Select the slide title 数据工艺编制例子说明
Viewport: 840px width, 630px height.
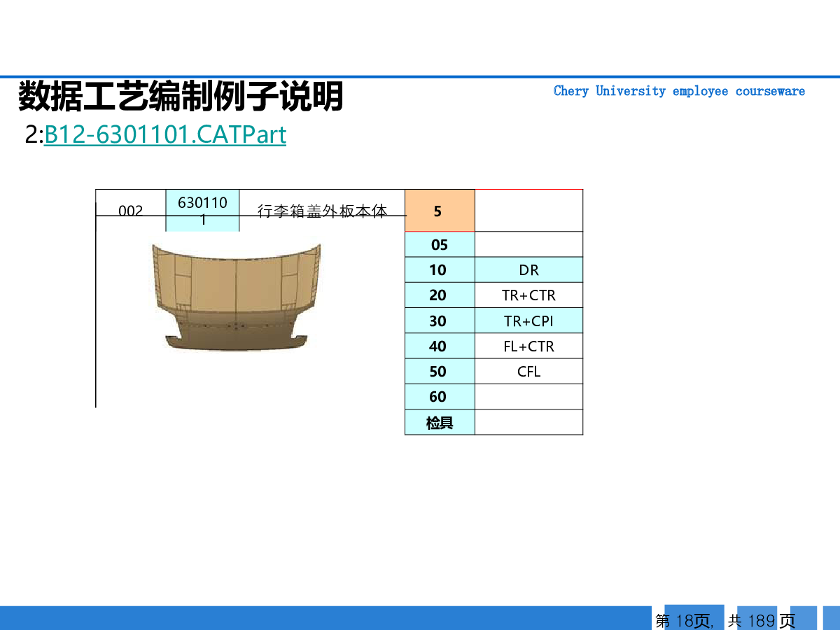[x=181, y=97]
